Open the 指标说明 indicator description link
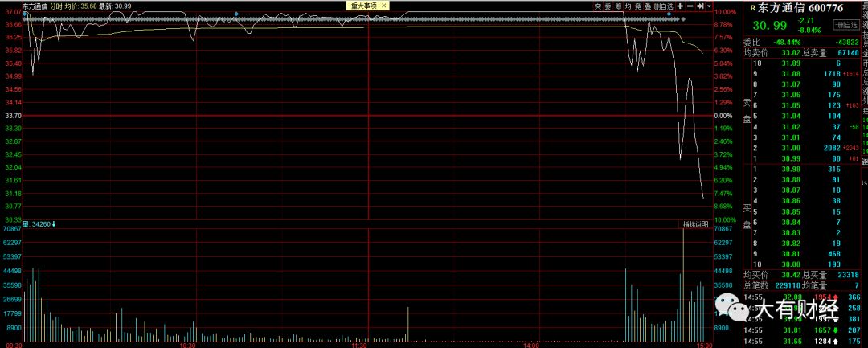Screen dimensions: 868x348 694,223
